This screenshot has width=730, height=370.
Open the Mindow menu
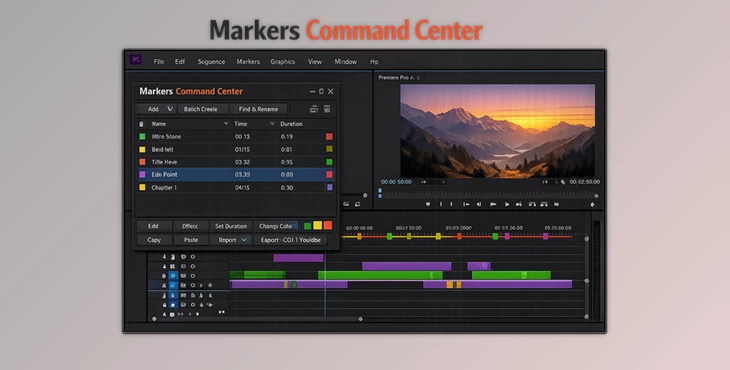point(345,61)
